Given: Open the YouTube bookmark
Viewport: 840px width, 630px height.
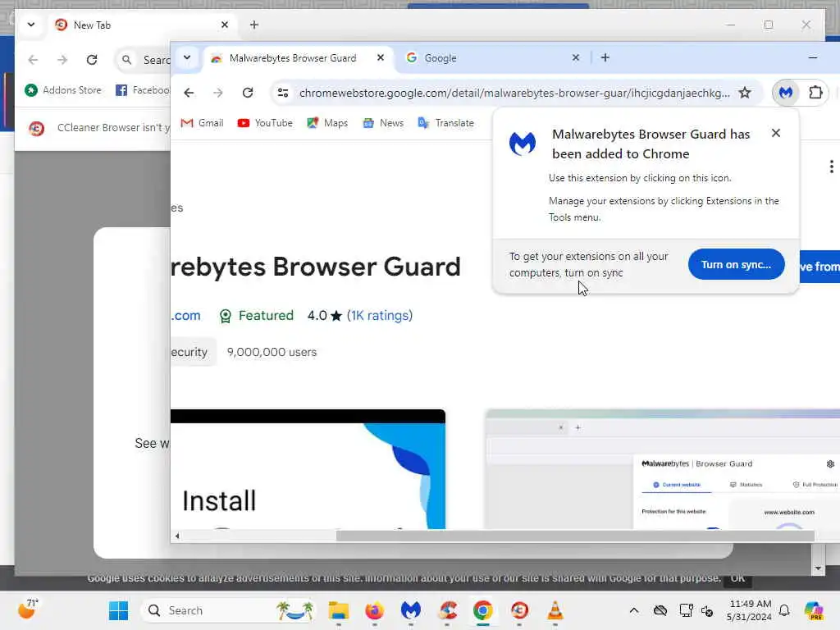Looking at the screenshot, I should (265, 123).
